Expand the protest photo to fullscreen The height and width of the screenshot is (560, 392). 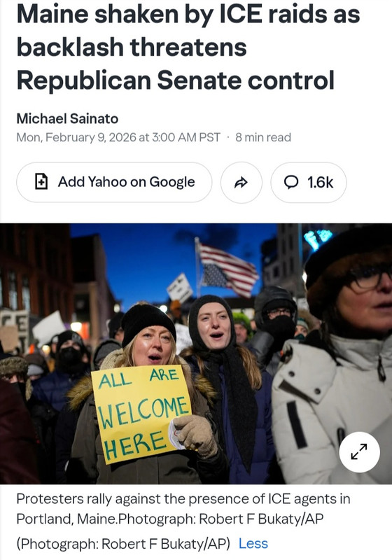(x=359, y=451)
